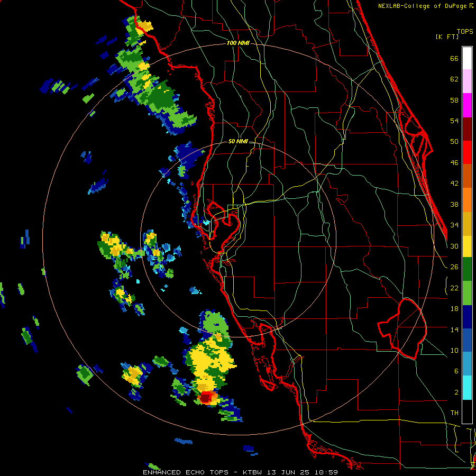The width and height of the screenshot is (476, 476).
Task: Click the TOPS legend title
Action: (465, 32)
